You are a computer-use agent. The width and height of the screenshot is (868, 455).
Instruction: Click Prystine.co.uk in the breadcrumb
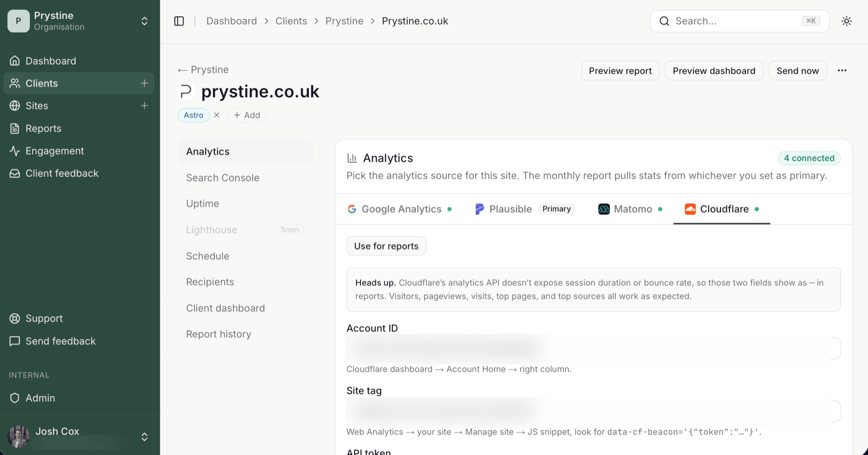(x=415, y=21)
